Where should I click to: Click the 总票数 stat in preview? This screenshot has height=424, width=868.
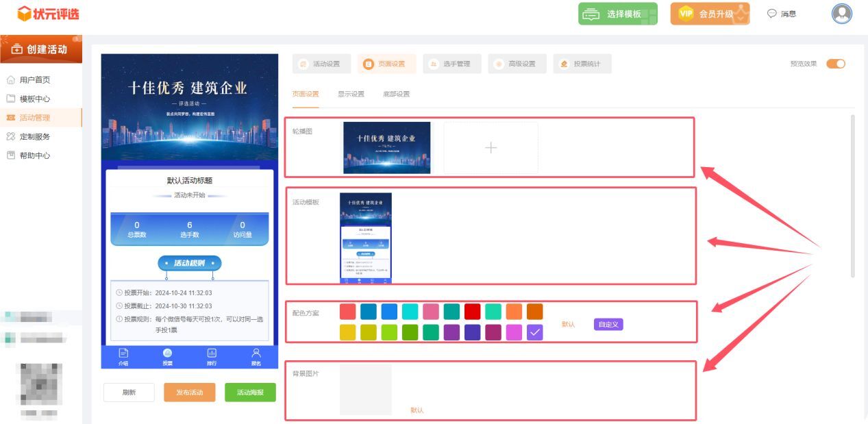click(136, 229)
